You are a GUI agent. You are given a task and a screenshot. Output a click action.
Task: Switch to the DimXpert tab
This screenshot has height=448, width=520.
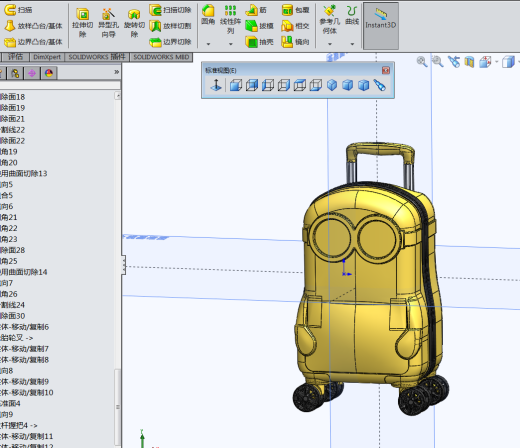47,57
